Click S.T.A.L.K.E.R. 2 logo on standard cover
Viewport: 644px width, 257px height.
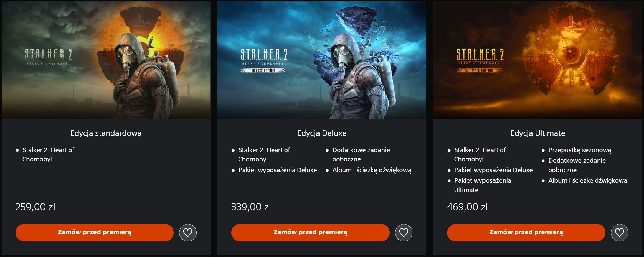click(x=49, y=57)
